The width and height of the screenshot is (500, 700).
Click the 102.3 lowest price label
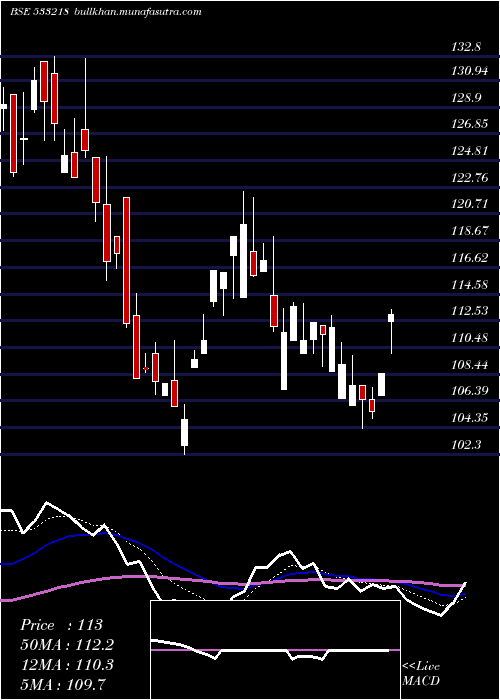point(466,445)
